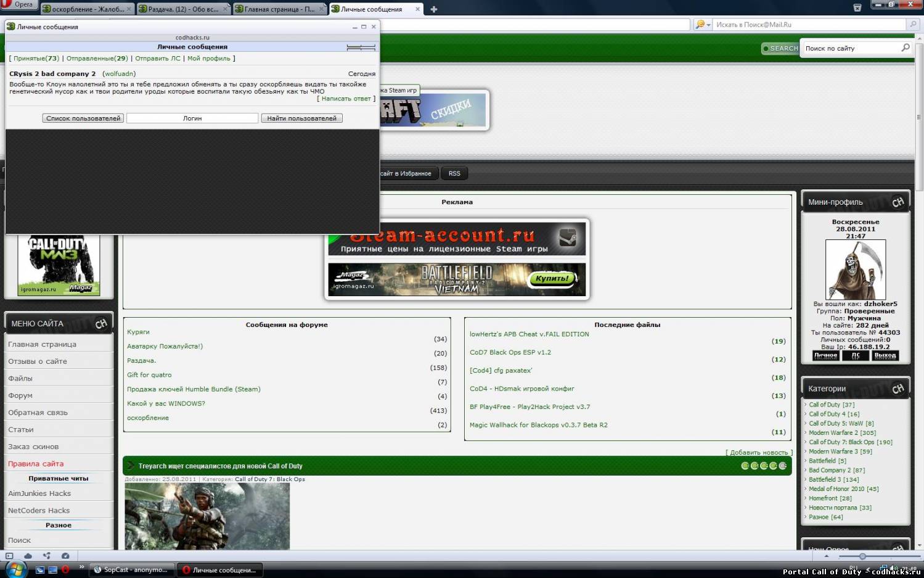Screen dimensions: 924x578
Task: Click the 'Отправить ЛС' link
Action: tap(158, 59)
